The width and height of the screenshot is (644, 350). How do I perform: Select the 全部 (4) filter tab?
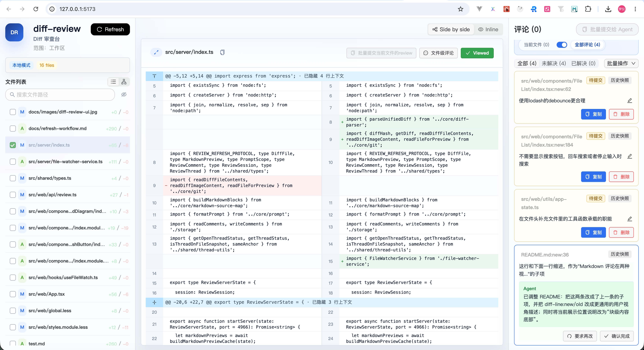click(526, 63)
